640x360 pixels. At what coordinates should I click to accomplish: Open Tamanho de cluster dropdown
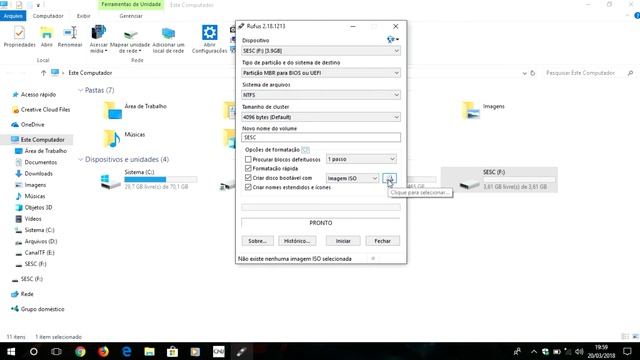click(321, 117)
